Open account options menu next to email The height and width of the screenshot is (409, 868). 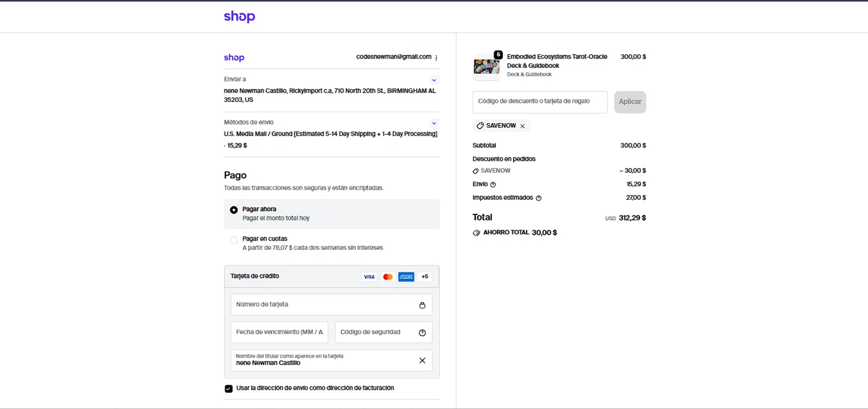[x=436, y=57]
